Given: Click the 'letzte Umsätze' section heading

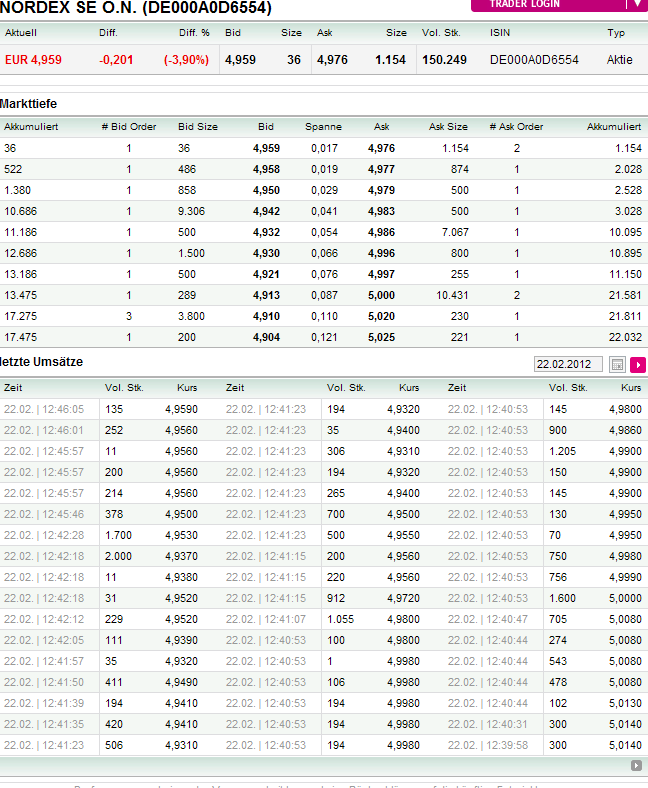Looking at the screenshot, I should point(42,361).
